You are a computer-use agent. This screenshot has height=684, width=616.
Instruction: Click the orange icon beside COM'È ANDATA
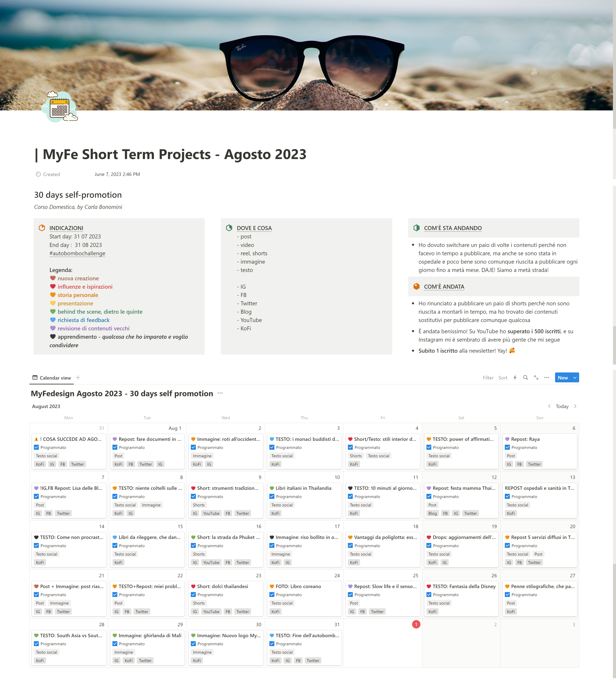[x=417, y=286]
